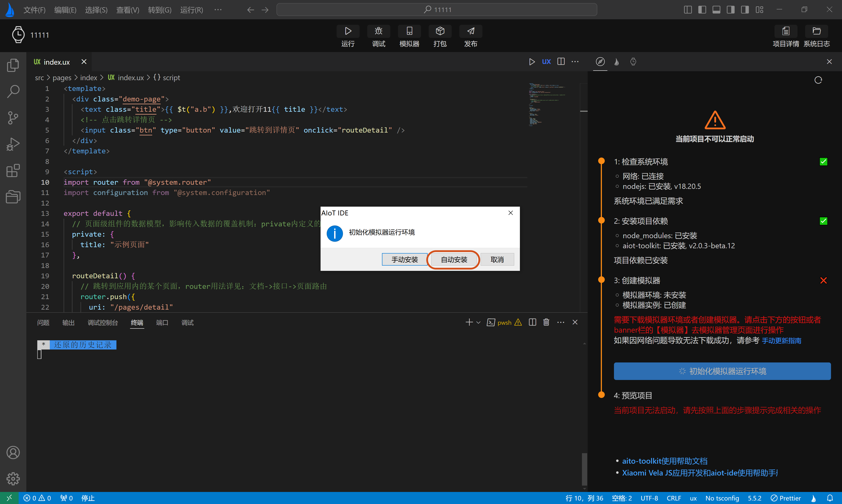Open the 文件(F) menu
842x504 pixels.
pyautogui.click(x=34, y=10)
